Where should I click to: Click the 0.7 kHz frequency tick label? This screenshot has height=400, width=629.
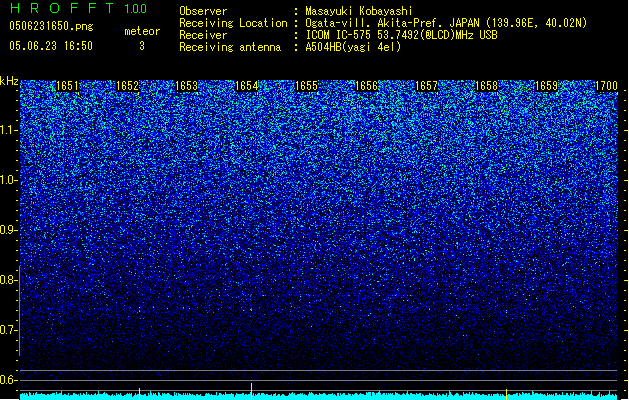click(x=8, y=330)
